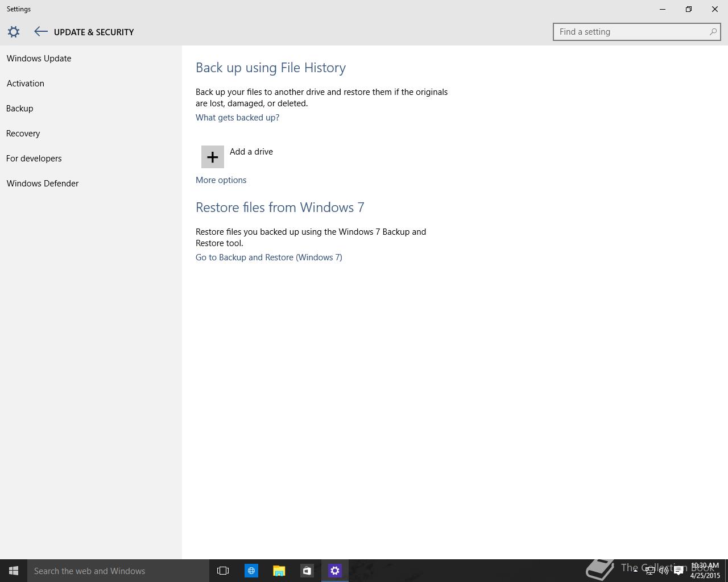
Task: Open the Store app on taskbar
Action: (x=307, y=571)
